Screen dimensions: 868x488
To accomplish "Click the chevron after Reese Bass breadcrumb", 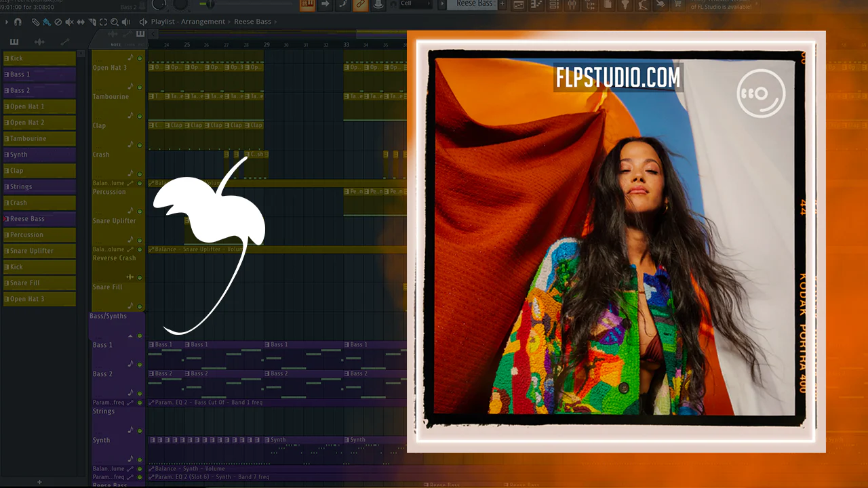I will pyautogui.click(x=275, y=22).
